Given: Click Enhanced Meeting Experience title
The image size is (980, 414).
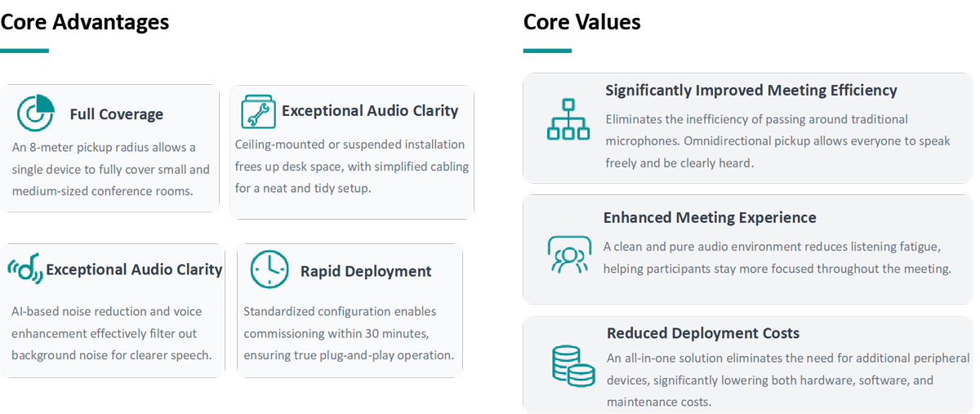Looking at the screenshot, I should [x=709, y=218].
